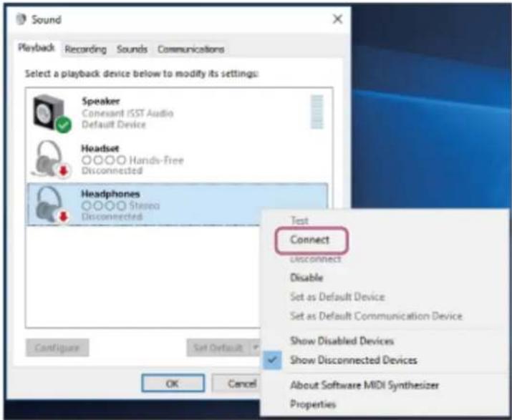Open Properties from the context menu
Viewport: 512px width, 420px height.
pyautogui.click(x=313, y=404)
